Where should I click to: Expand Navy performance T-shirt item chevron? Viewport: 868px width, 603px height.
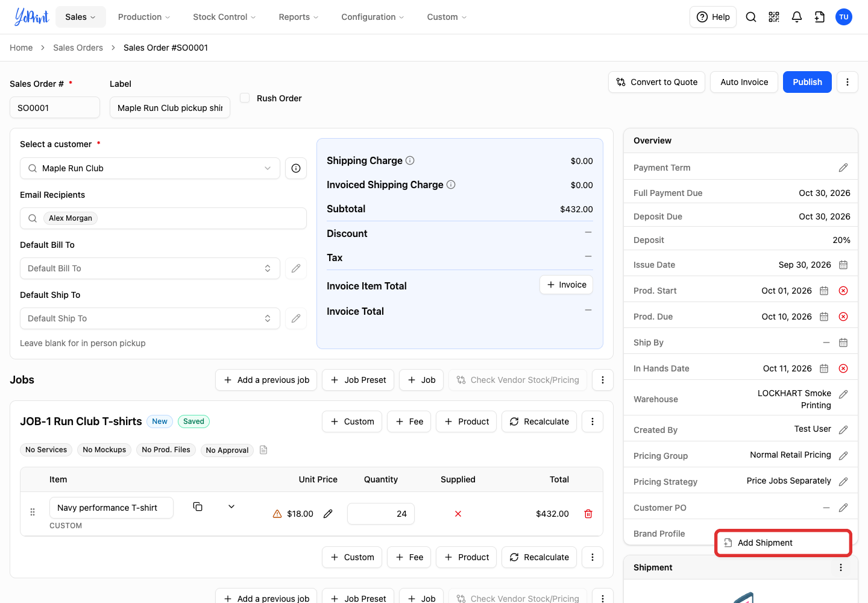(231, 507)
